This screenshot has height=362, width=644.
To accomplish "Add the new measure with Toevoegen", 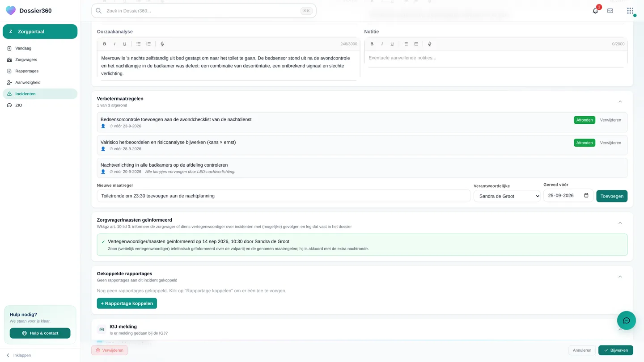I will click(x=612, y=196).
